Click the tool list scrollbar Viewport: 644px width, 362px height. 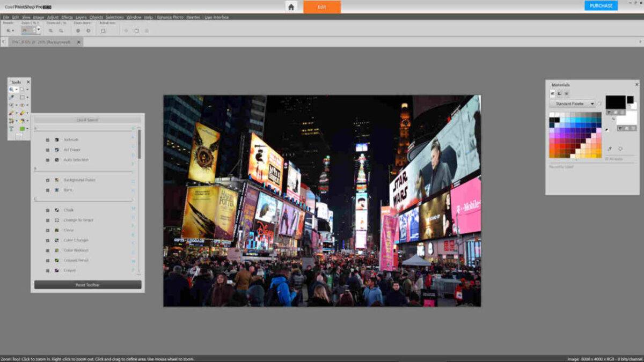pos(140,144)
